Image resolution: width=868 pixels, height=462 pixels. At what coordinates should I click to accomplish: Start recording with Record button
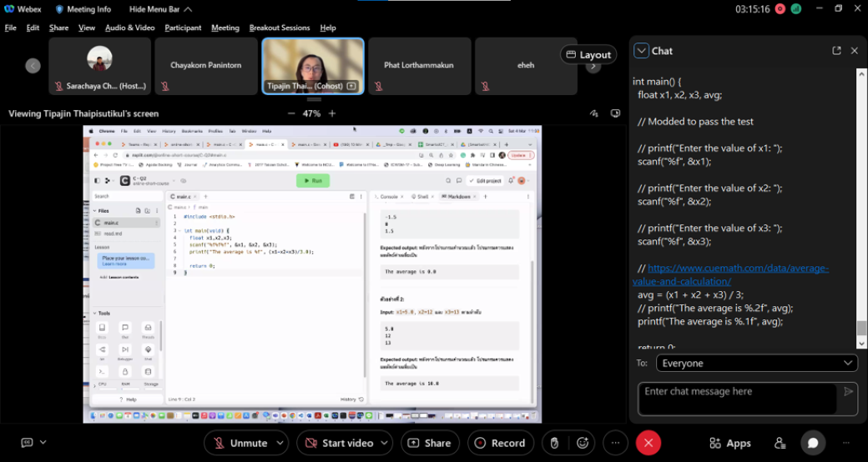[x=501, y=443]
